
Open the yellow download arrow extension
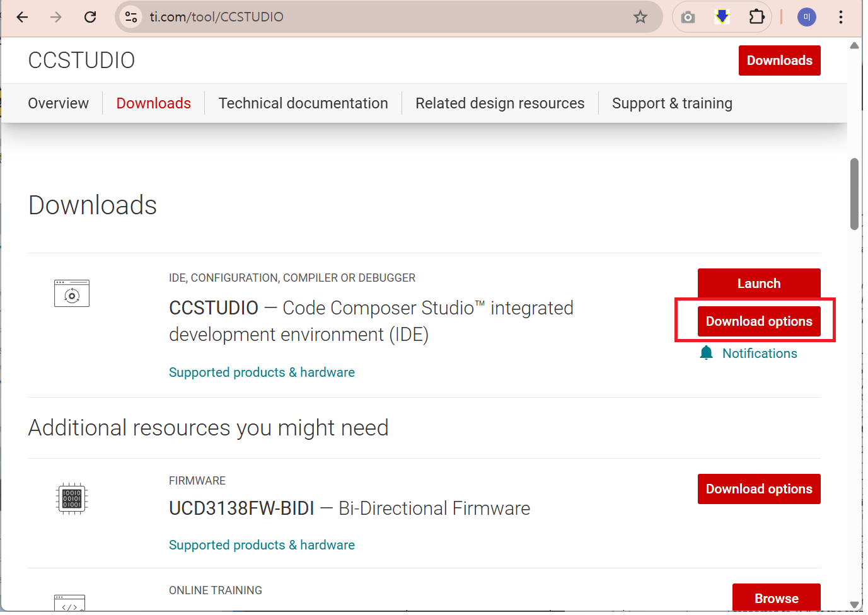[722, 17]
